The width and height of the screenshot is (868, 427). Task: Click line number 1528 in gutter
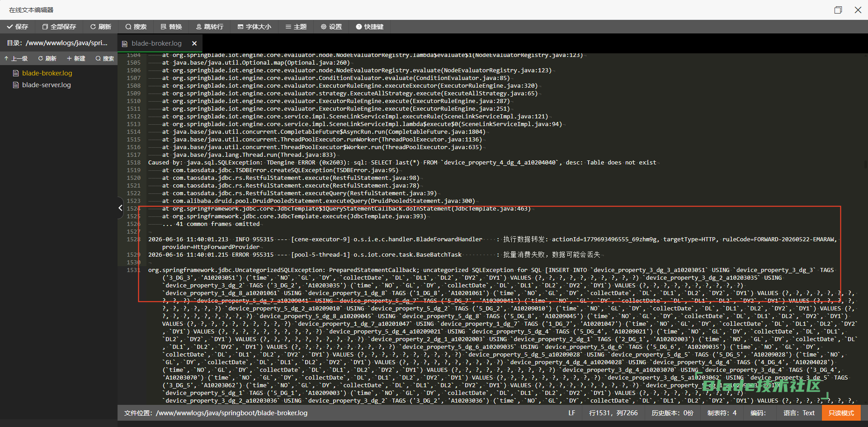point(133,239)
